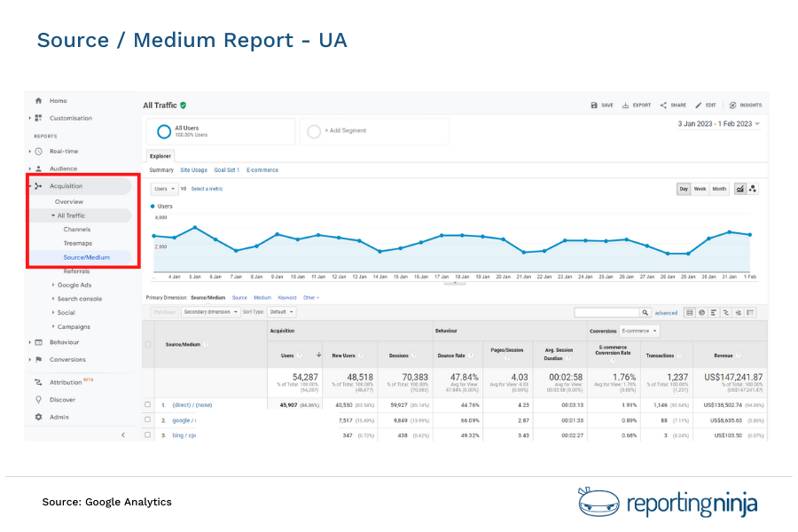
Task: Tick the checkbox for bing / cpc row
Action: [147, 435]
